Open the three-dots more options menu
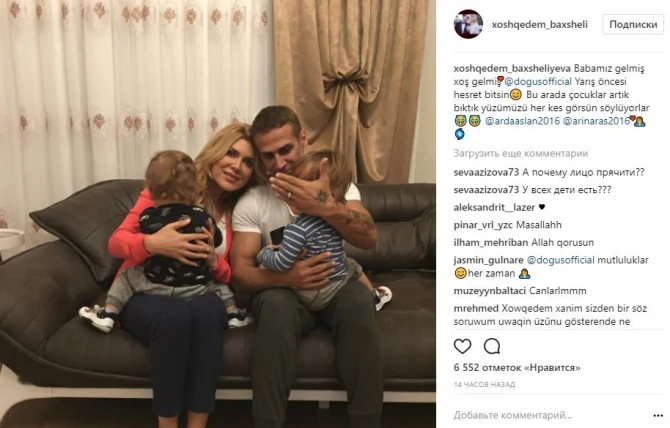This screenshot has height=428, width=670. pyautogui.click(x=658, y=415)
